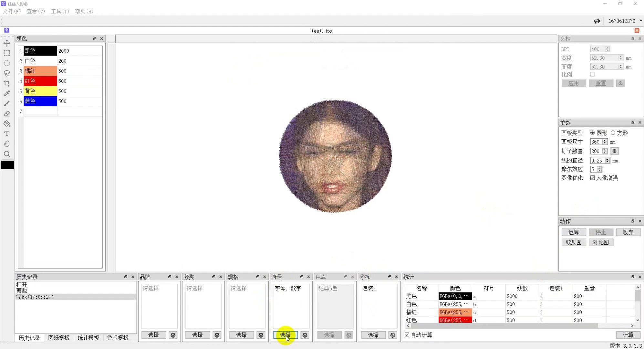
Task: Uncheck the 自动计算 checkbox
Action: coord(407,335)
